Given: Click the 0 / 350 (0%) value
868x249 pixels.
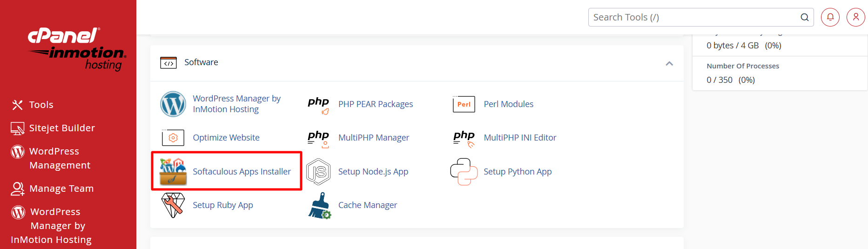Looking at the screenshot, I should tap(731, 80).
